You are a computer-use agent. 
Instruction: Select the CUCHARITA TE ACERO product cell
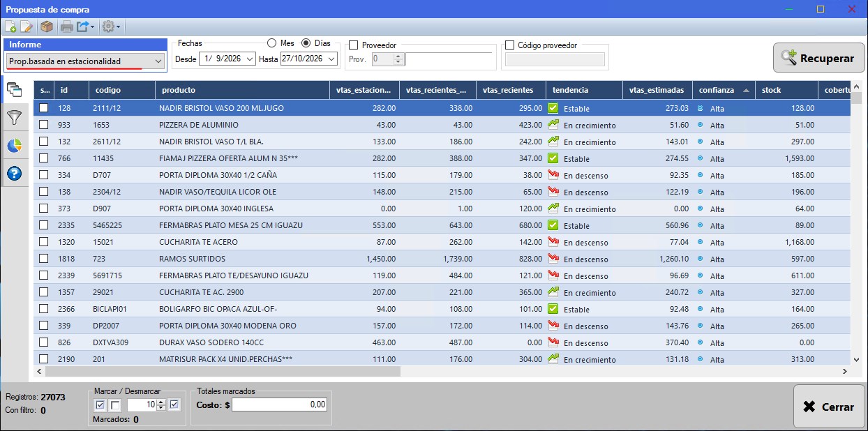click(242, 242)
